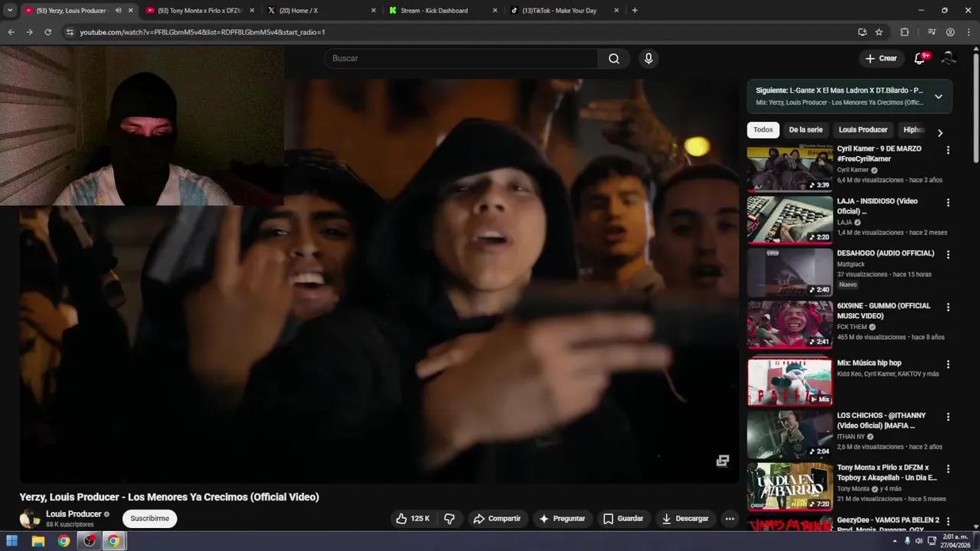This screenshot has height=551, width=980.
Task: Click the browser address bar URL
Action: (202, 32)
